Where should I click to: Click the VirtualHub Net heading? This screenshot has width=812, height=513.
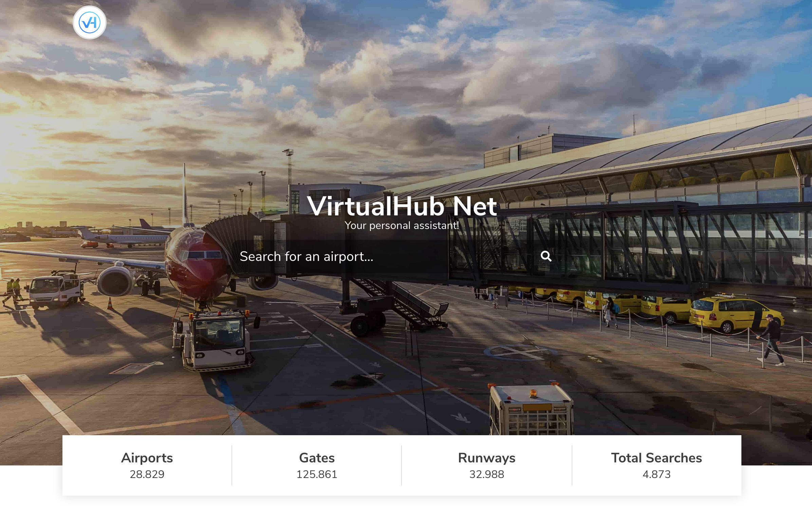(402, 206)
